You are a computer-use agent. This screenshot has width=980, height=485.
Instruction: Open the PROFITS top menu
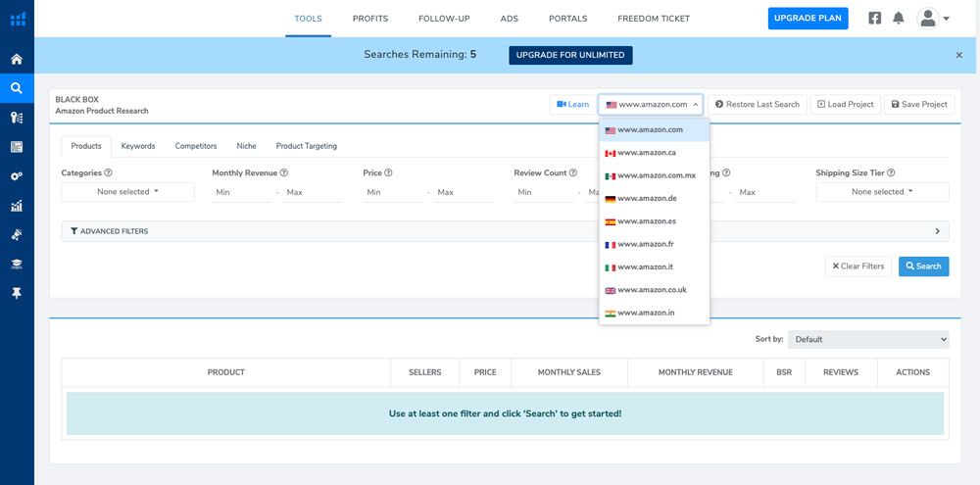370,19
